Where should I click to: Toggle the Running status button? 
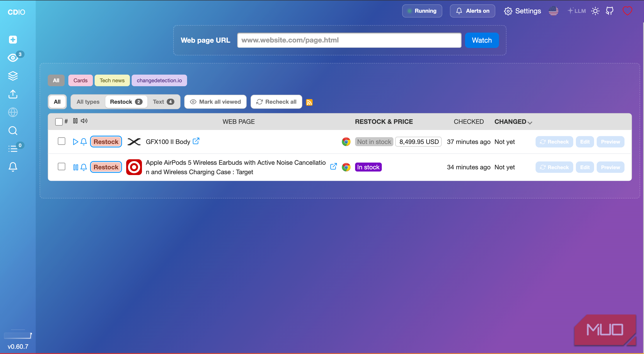tap(422, 11)
